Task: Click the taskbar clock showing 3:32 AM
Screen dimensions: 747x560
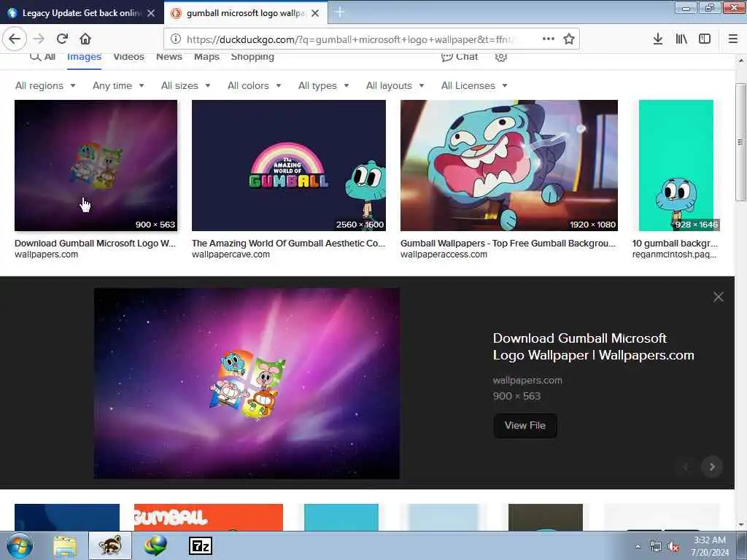Action: (x=710, y=546)
